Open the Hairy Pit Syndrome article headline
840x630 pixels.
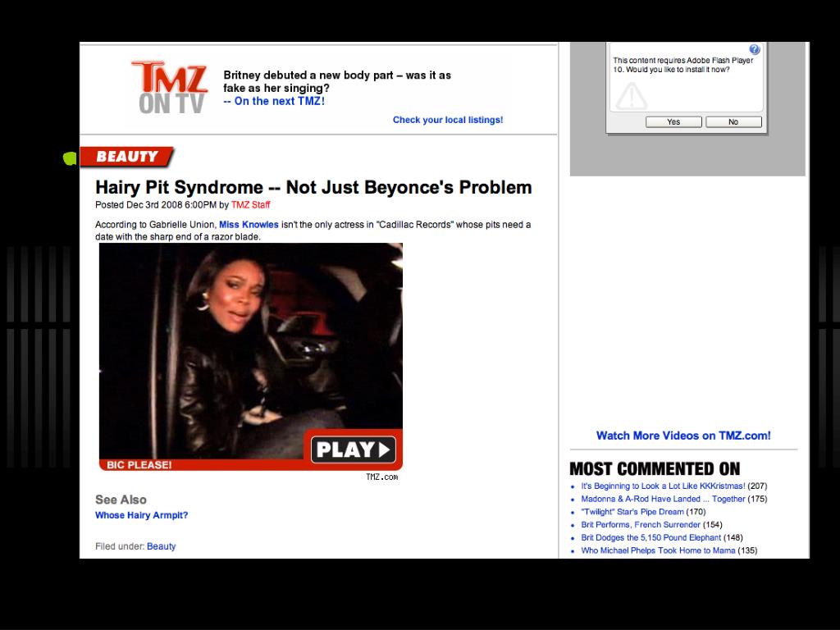click(x=313, y=188)
